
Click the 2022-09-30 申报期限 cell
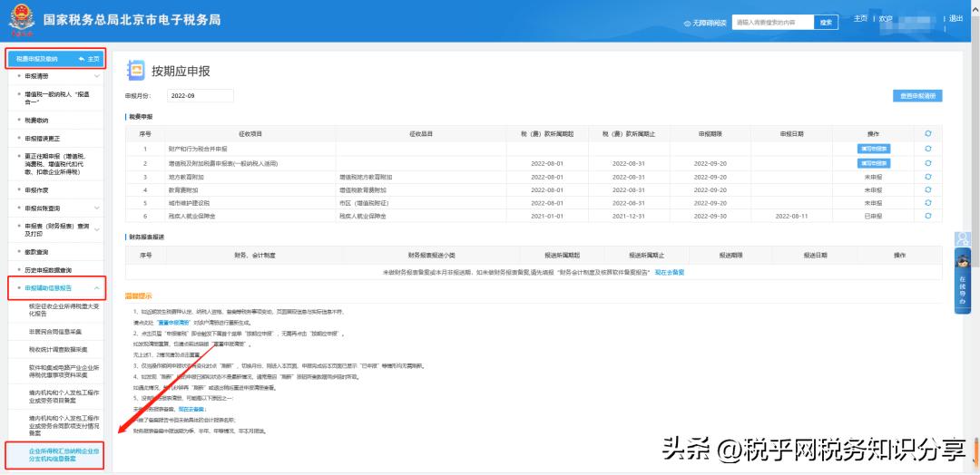coord(710,216)
